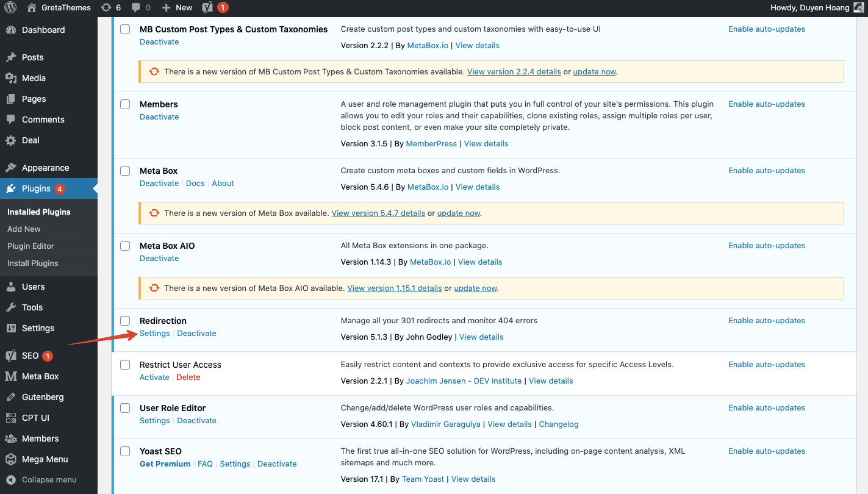This screenshot has width=868, height=494.
Task: Click the WordPress logo in admin bar
Action: tap(10, 8)
